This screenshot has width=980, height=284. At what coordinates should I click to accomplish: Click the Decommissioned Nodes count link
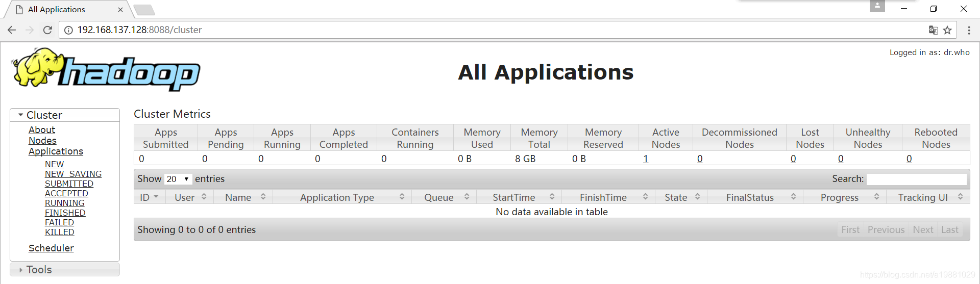pos(700,159)
